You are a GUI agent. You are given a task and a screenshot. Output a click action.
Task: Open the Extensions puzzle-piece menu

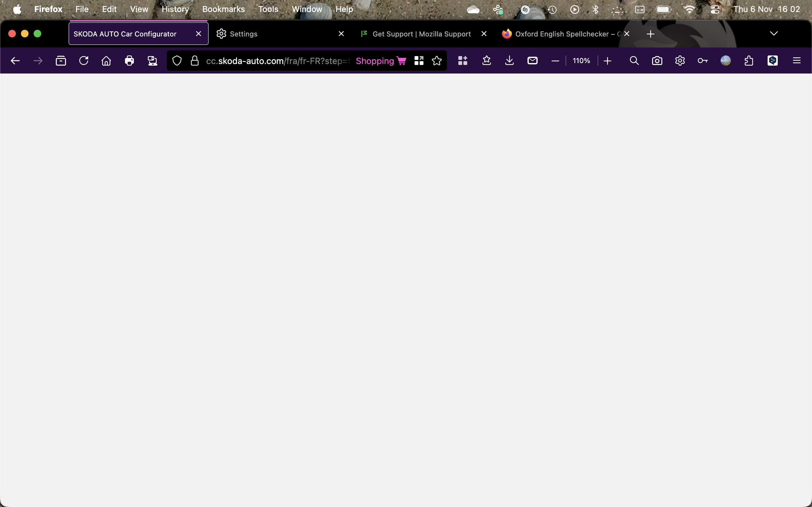click(x=749, y=61)
